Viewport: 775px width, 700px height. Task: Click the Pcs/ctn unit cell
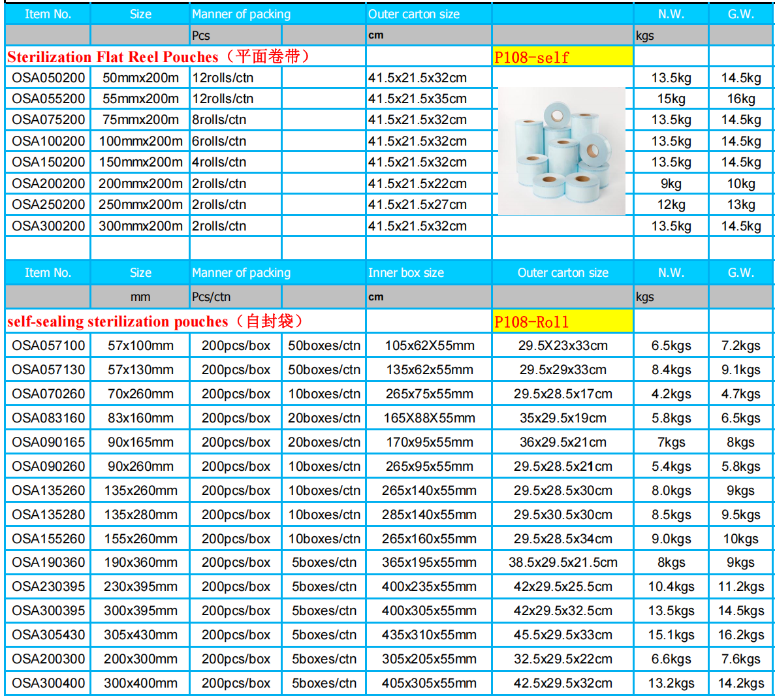[x=212, y=297]
